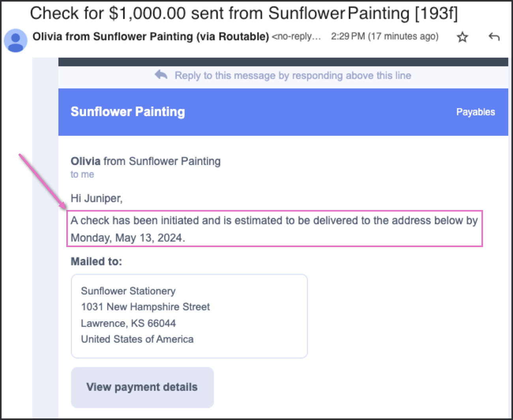Click the Payables label in blue header
The image size is (513, 420).
point(476,112)
